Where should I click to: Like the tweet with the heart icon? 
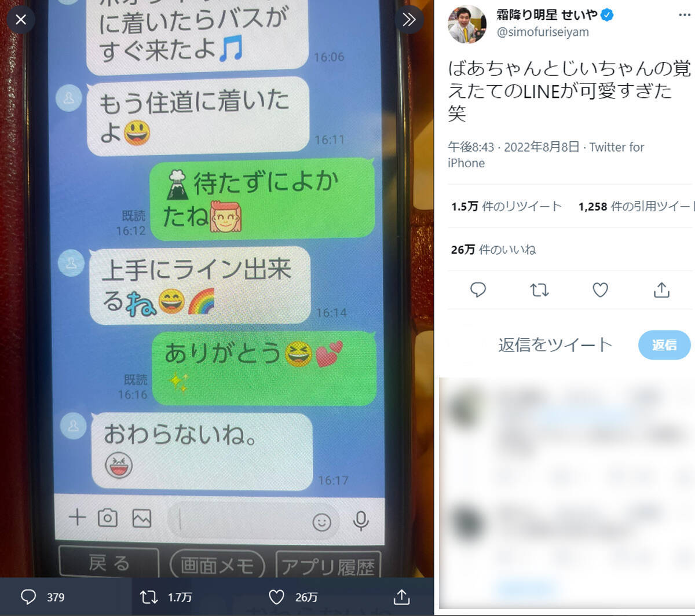pos(600,289)
